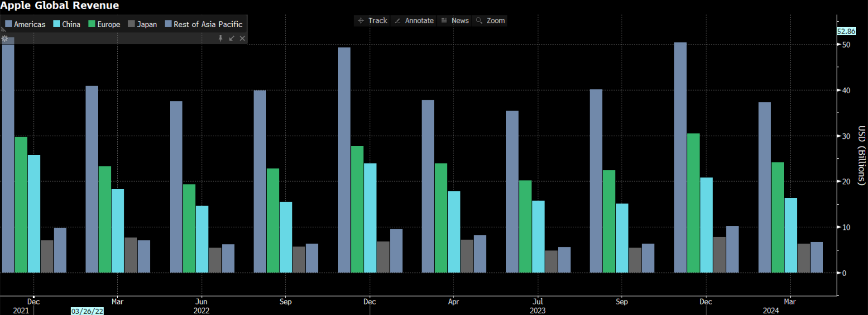The image size is (868, 315).
Task: Collapse legend with the arrow icon
Action: [231, 38]
